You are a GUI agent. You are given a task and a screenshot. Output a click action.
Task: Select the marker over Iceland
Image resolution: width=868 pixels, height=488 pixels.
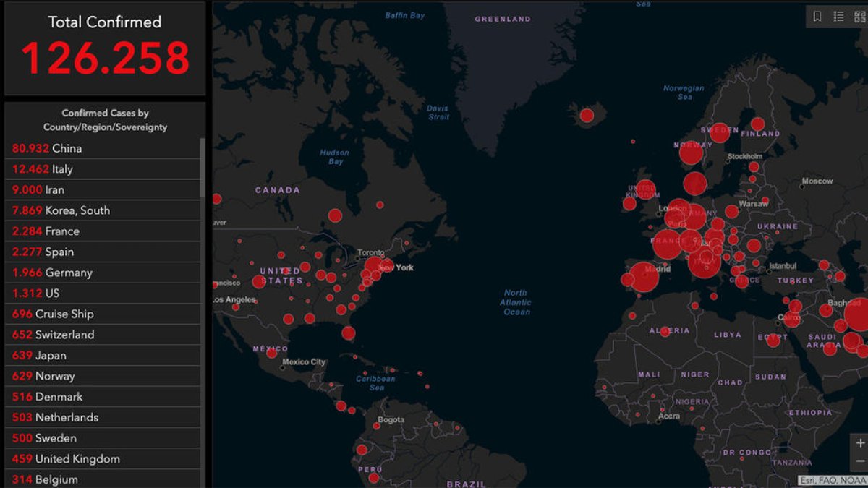pyautogui.click(x=587, y=114)
